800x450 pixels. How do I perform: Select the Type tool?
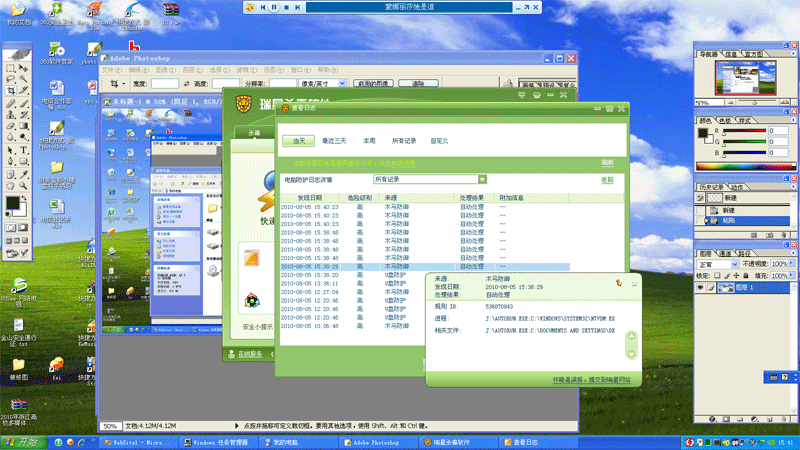[23, 151]
